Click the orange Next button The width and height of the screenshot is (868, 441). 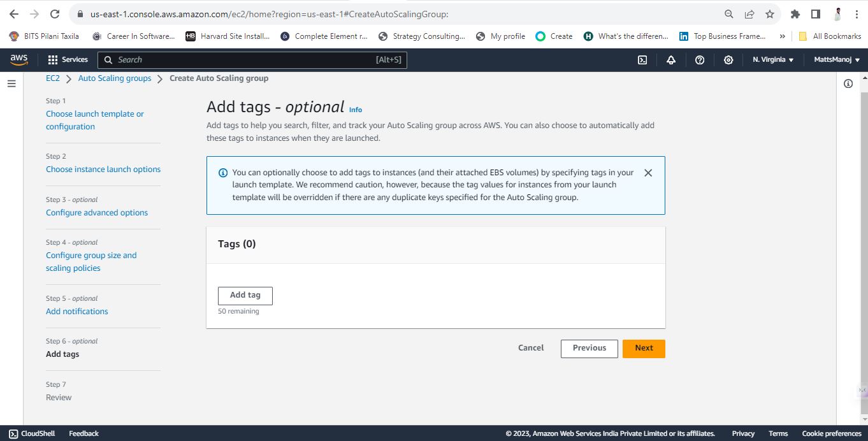644,349
